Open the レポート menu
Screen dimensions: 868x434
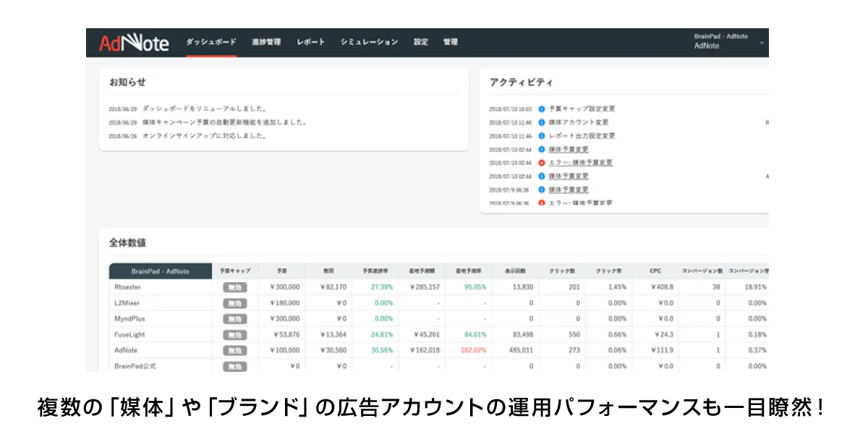coord(311,42)
